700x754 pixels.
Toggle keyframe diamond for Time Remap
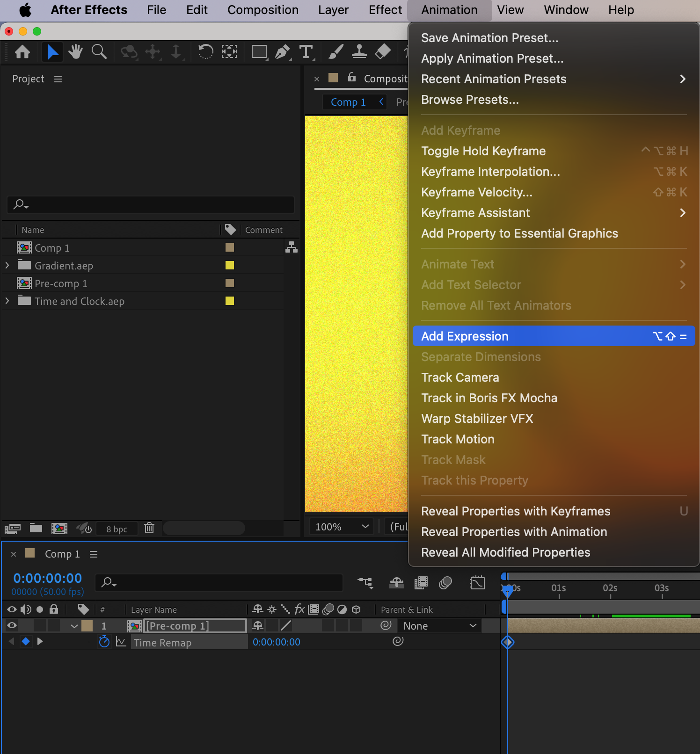pos(26,641)
